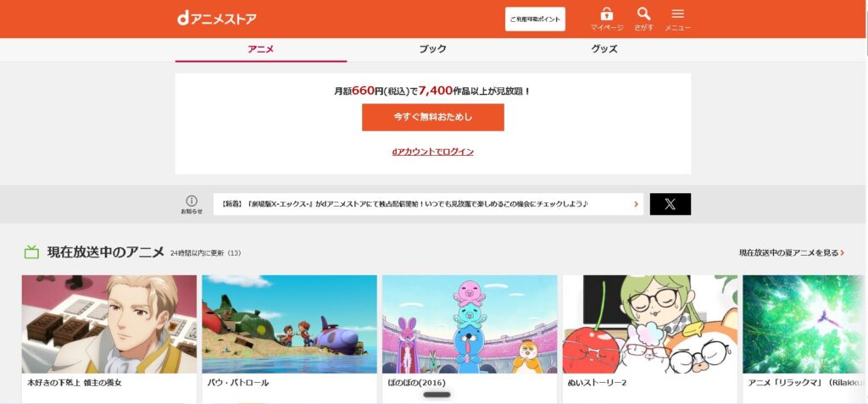868x404 pixels.
Task: Select the アニメ tab
Action: click(x=261, y=49)
